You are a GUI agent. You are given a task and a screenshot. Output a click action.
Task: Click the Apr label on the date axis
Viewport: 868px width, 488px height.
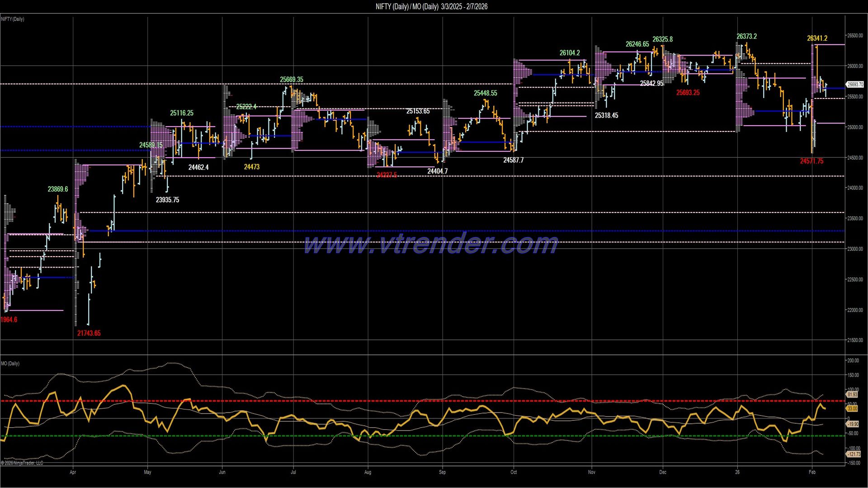[x=73, y=472]
